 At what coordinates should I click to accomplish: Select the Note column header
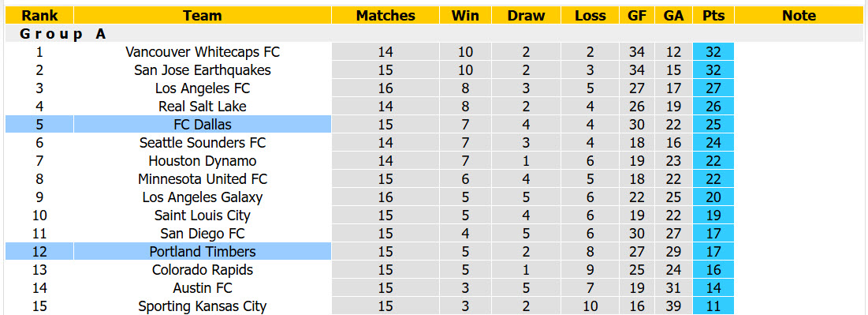tap(799, 16)
